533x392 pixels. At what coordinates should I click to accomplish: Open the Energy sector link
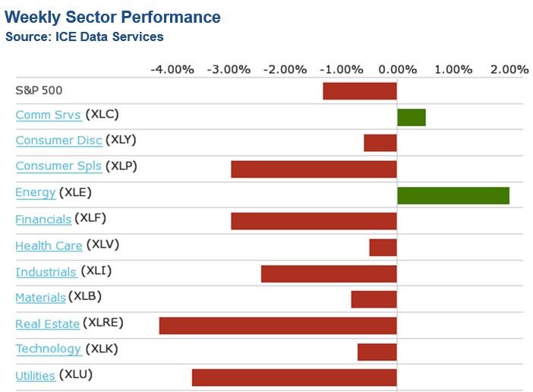tap(35, 192)
